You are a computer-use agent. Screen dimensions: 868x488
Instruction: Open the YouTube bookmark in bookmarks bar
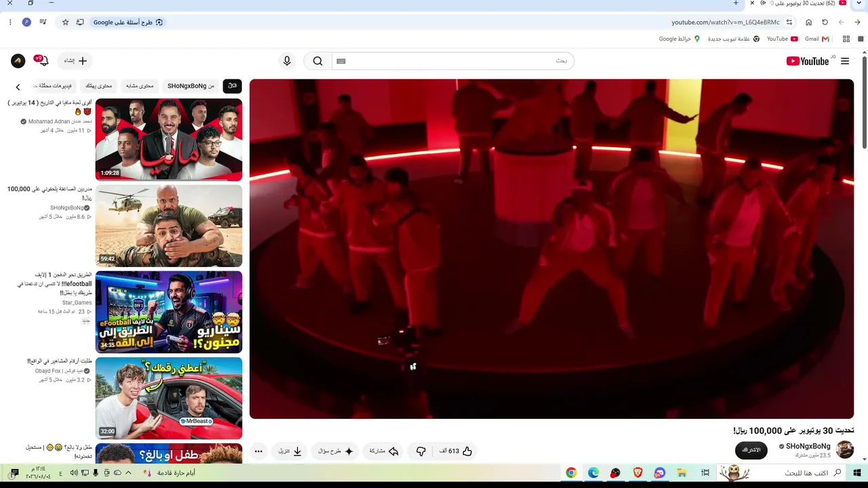782,39
